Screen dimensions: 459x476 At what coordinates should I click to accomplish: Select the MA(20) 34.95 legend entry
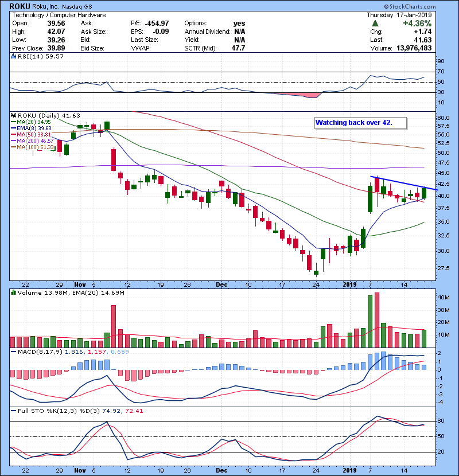[30, 122]
